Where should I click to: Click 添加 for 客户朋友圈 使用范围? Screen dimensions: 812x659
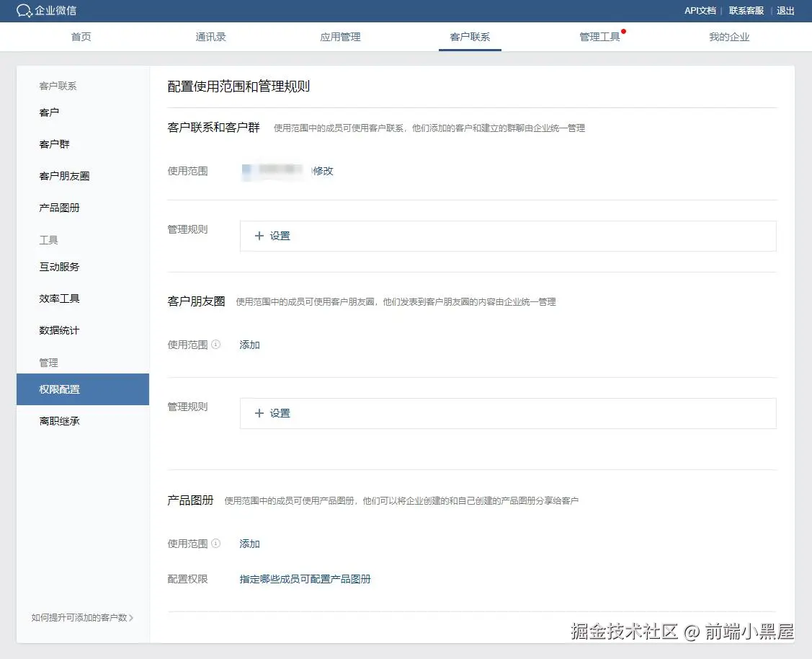tap(249, 345)
